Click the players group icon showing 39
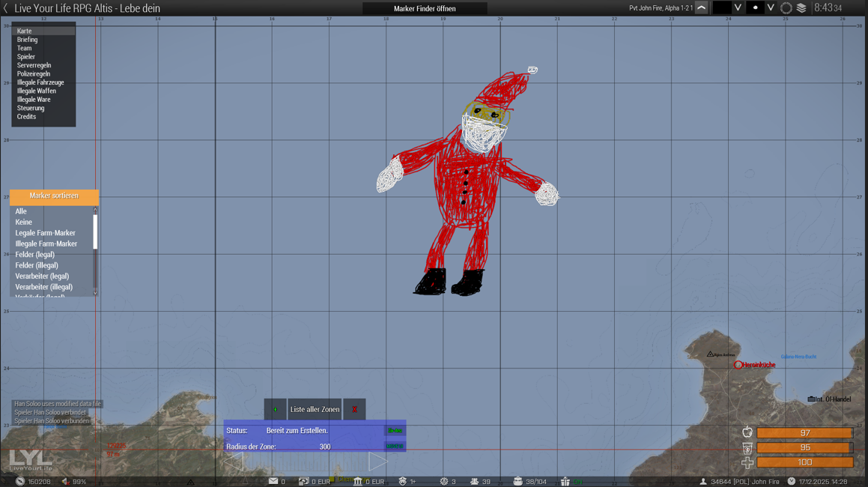 (474, 482)
